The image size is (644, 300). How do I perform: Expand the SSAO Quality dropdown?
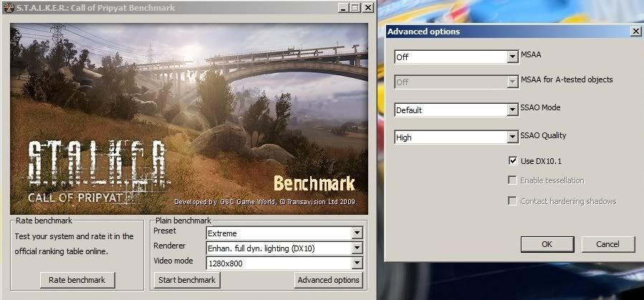(x=456, y=137)
